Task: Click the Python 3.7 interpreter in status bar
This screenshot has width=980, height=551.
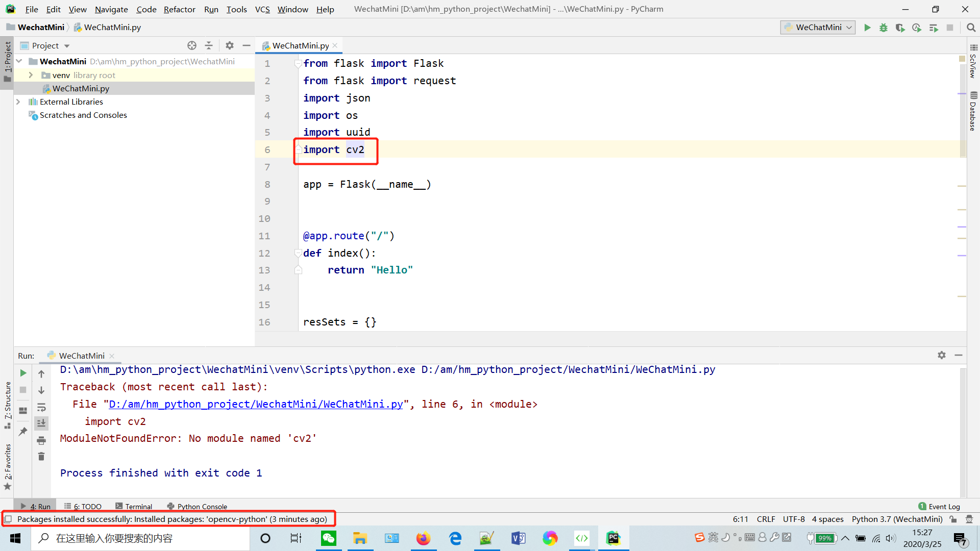Action: pos(896,519)
